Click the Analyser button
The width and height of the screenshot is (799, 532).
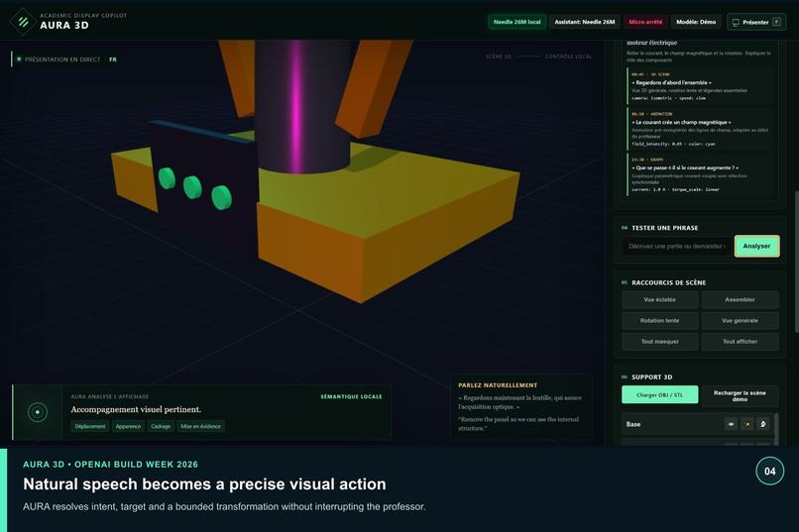(756, 246)
